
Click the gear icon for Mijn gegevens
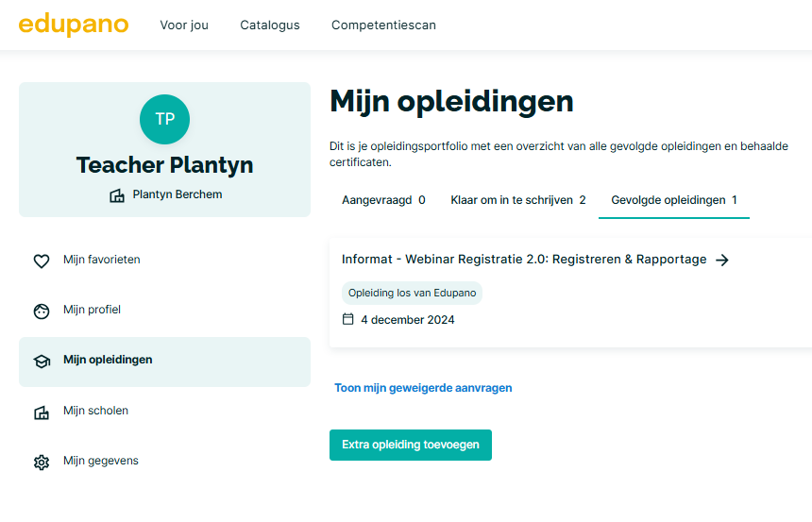coord(42,462)
